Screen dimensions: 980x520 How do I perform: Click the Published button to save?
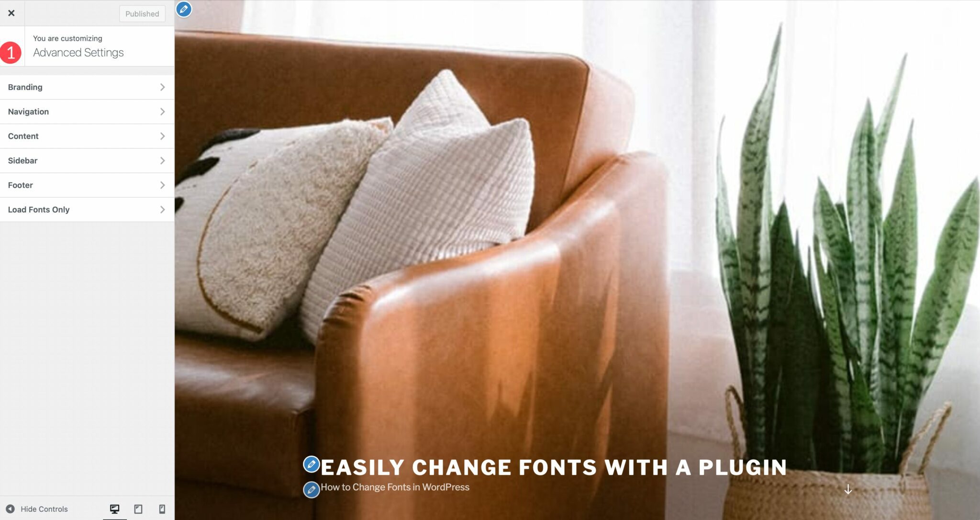click(x=143, y=12)
